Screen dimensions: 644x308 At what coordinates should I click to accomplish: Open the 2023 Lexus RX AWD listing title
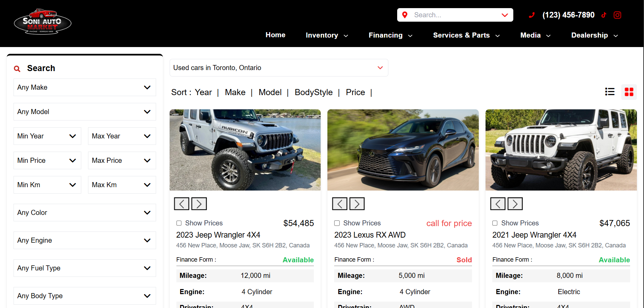pyautogui.click(x=370, y=235)
